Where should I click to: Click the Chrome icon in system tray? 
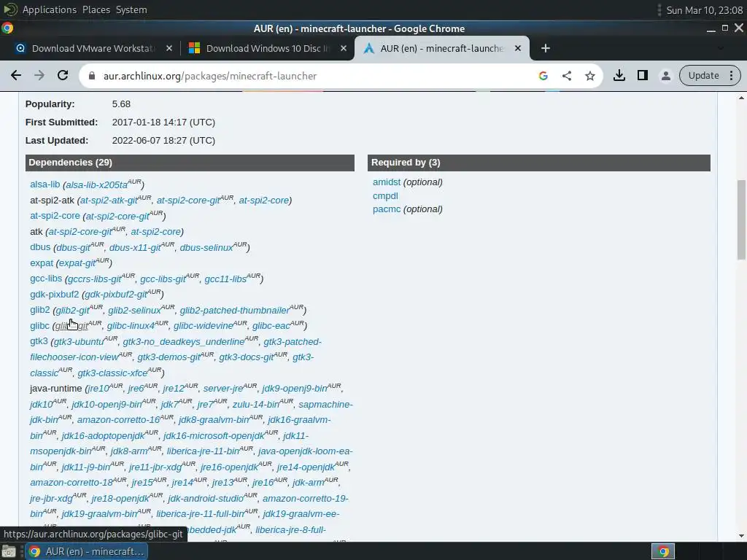click(663, 551)
